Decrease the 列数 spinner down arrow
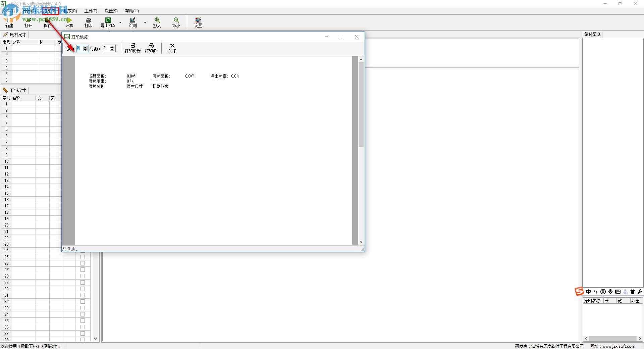The height and width of the screenshot is (349, 644). (x=85, y=50)
